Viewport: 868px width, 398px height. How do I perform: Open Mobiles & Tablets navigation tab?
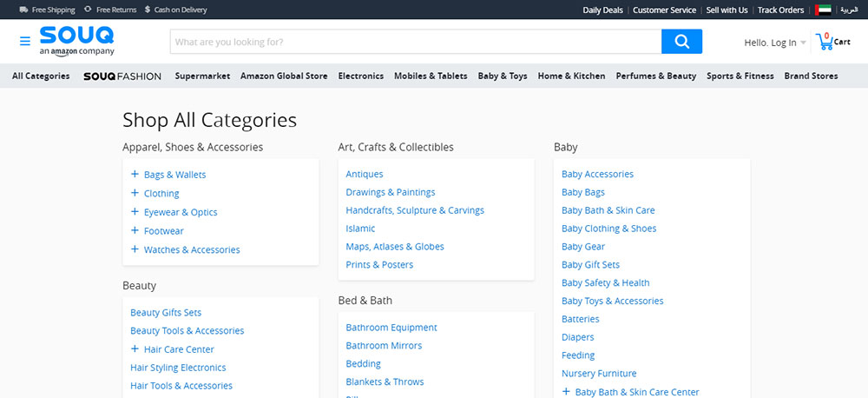(431, 76)
